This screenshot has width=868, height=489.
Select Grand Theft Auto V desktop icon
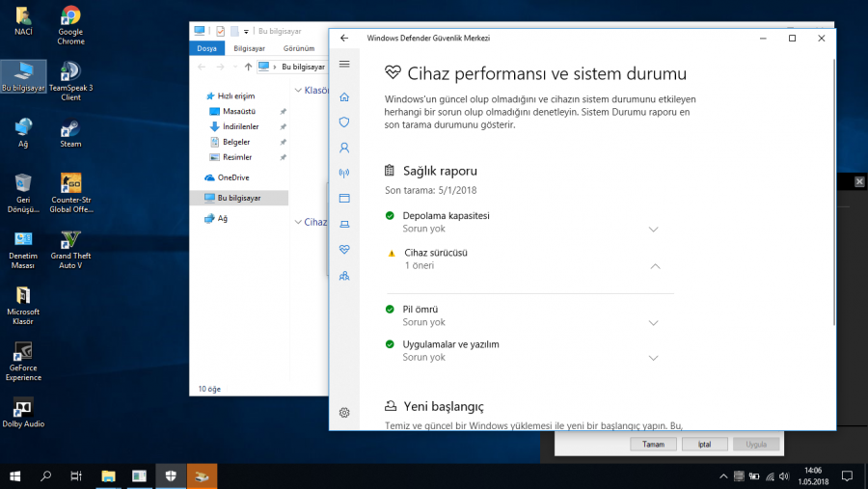point(70,249)
